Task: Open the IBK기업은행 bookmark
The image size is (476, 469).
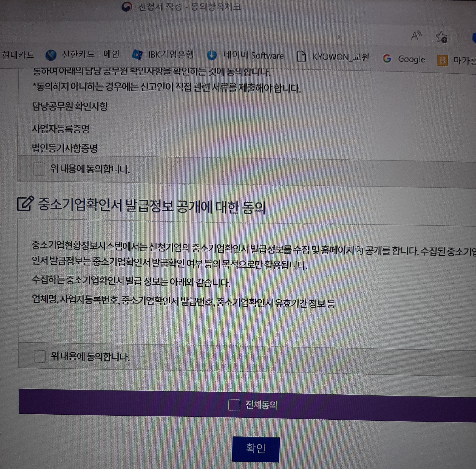Action: click(x=163, y=54)
